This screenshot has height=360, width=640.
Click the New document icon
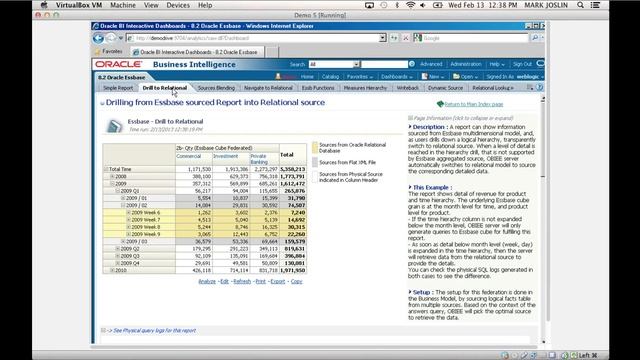424,76
